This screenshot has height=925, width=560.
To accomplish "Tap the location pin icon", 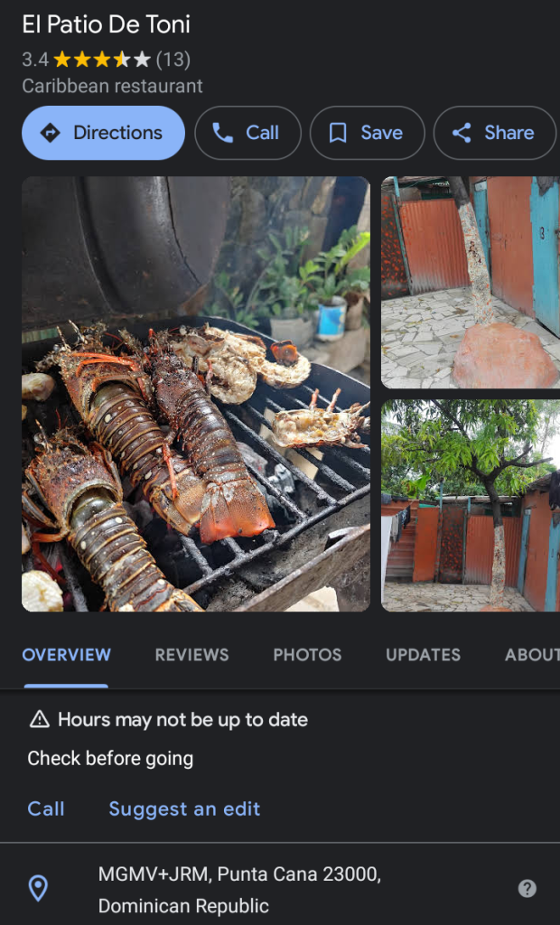I will pyautogui.click(x=38, y=889).
